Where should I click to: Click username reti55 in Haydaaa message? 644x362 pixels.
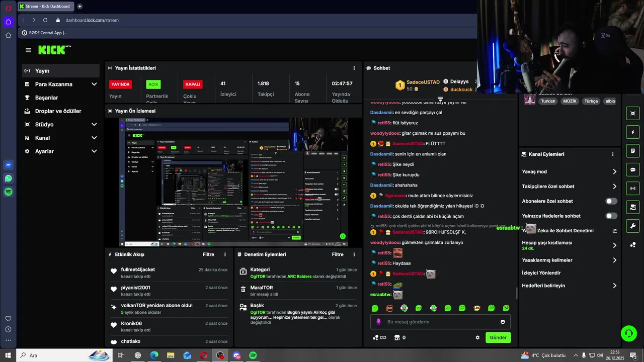[x=384, y=263]
